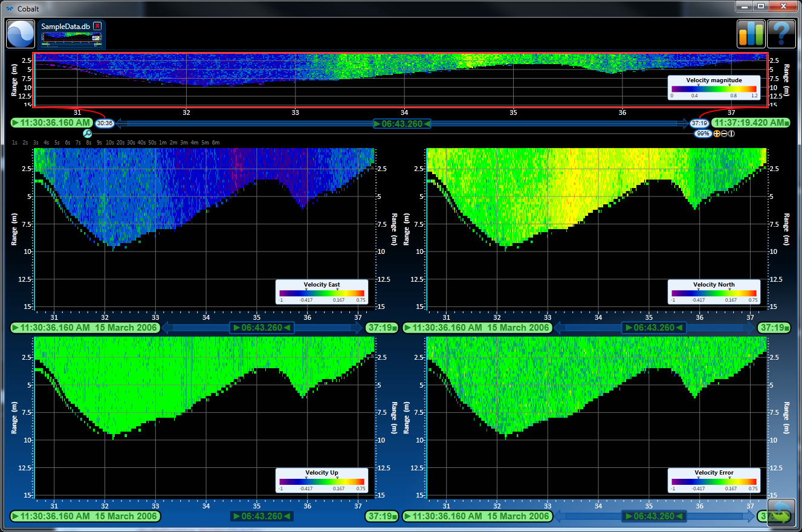Close the SampleData.db tab with red X
The width and height of the screenshot is (802, 532).
97,26
